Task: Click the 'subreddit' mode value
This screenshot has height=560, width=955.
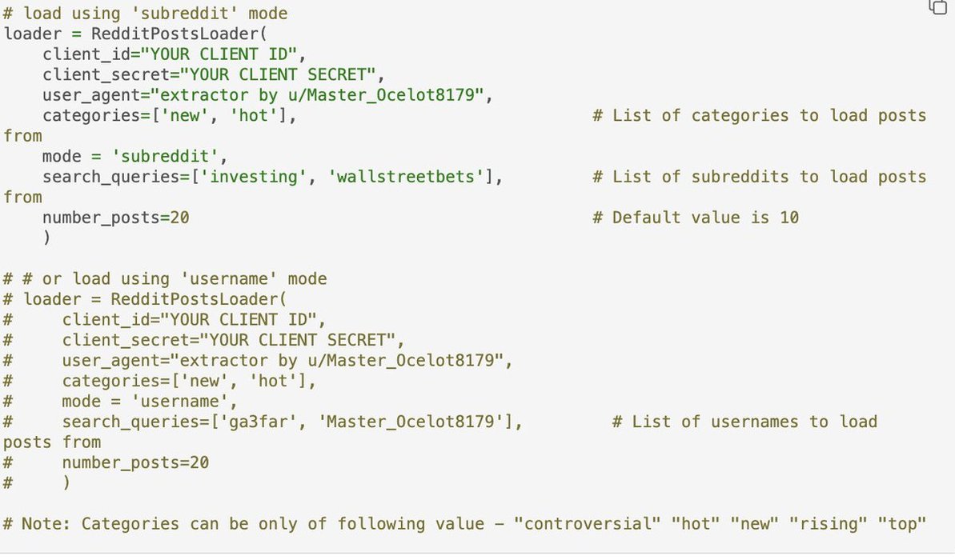Action: (164, 157)
